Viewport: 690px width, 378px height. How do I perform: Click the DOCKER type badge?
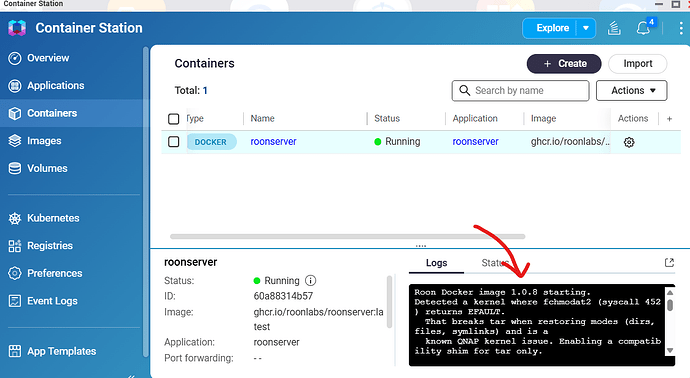point(211,142)
